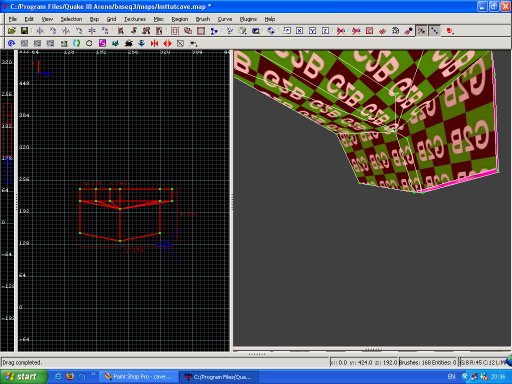Switch to Paint Shop Pro taskbar button
This screenshot has width=512, height=384.
(x=139, y=377)
